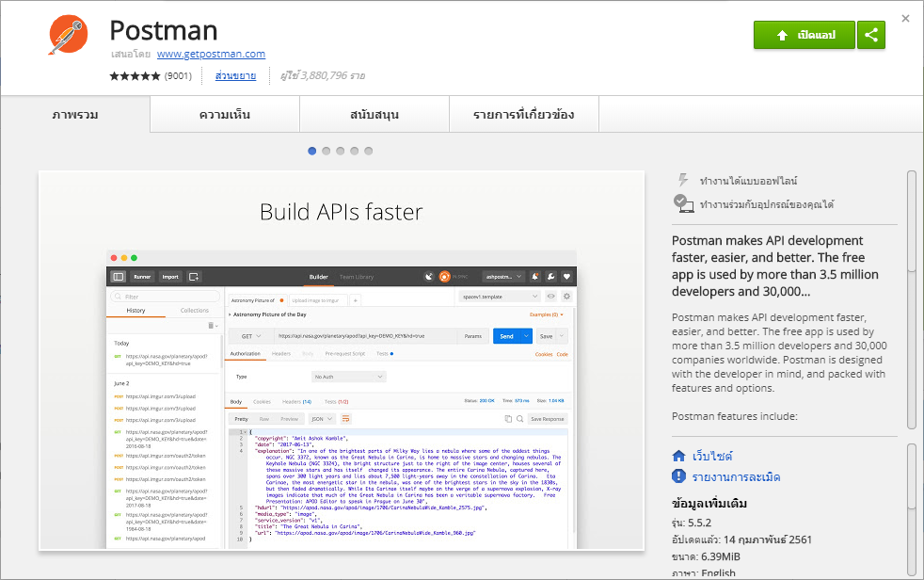Switch to the ความเห็น tab
924x580 pixels.
point(226,113)
